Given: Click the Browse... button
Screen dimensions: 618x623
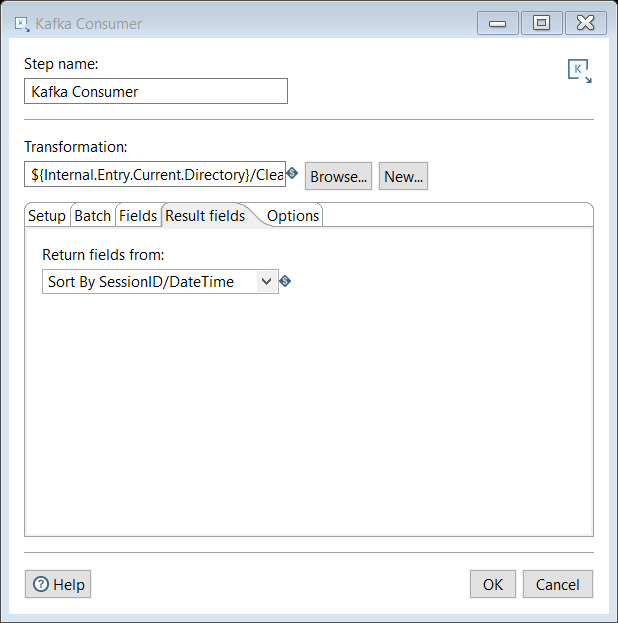Looking at the screenshot, I should tap(338, 176).
